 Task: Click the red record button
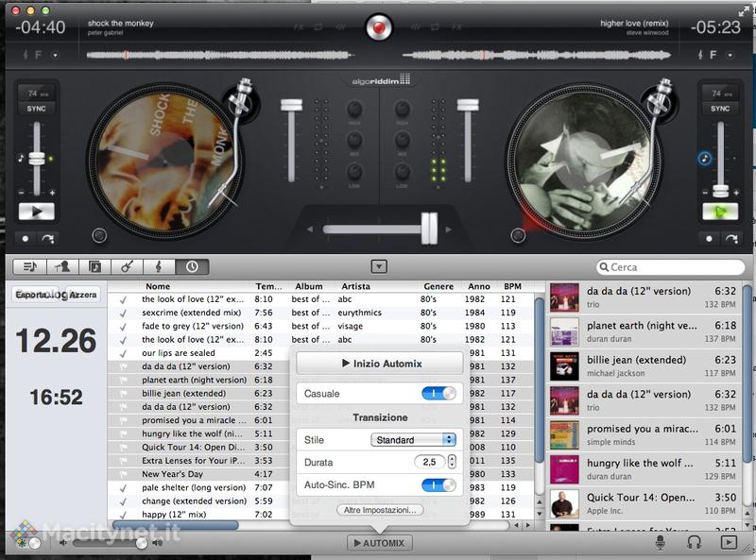coord(379,28)
